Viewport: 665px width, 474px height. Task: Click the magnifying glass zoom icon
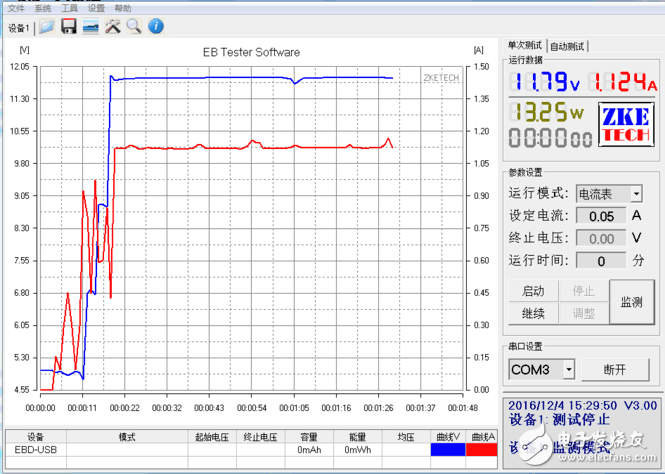[x=133, y=26]
